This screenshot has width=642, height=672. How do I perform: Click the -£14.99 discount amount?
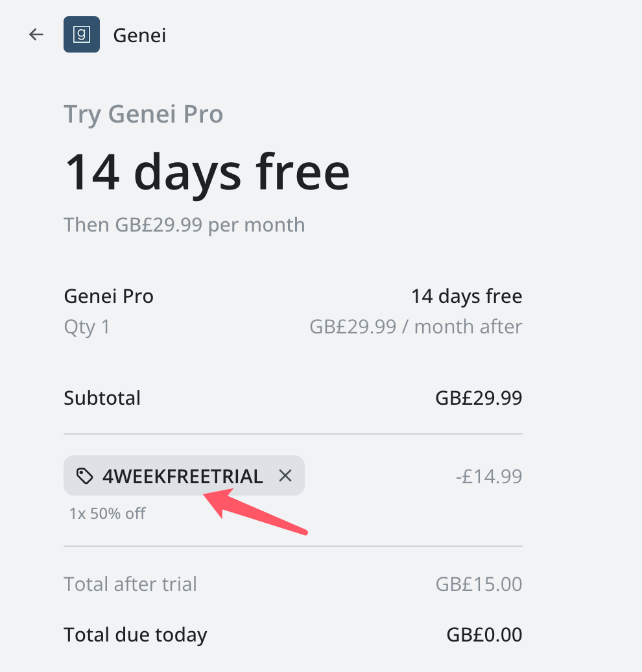tap(489, 476)
